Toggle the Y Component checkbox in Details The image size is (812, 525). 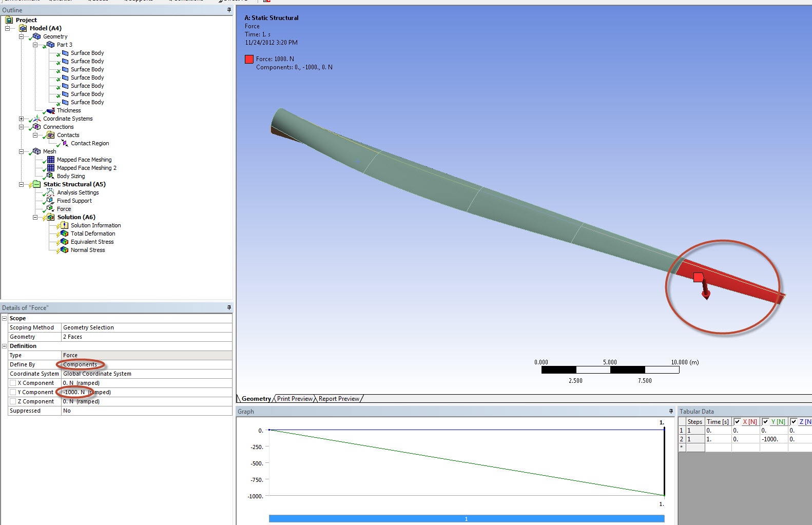point(13,392)
